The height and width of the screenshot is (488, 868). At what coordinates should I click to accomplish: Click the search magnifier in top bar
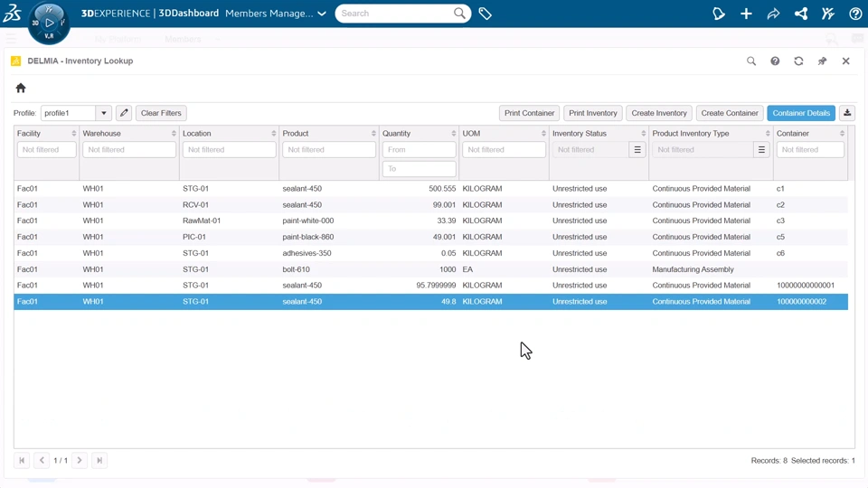(x=459, y=14)
